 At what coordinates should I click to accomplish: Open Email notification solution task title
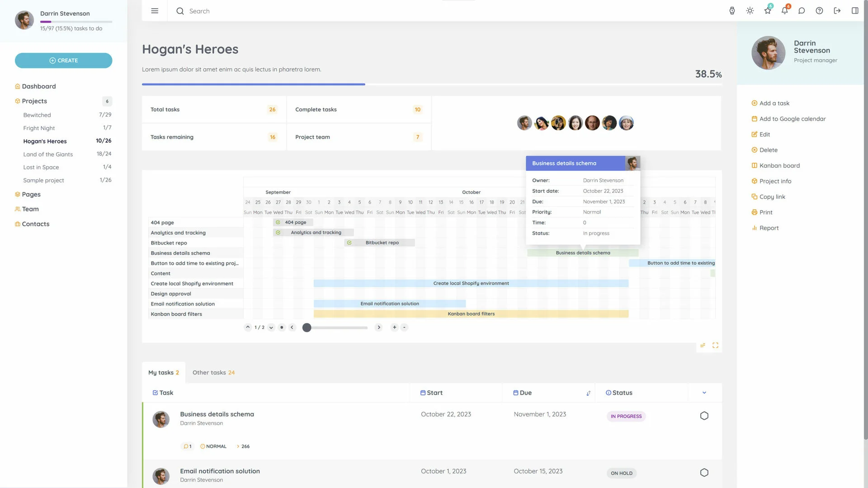click(220, 471)
